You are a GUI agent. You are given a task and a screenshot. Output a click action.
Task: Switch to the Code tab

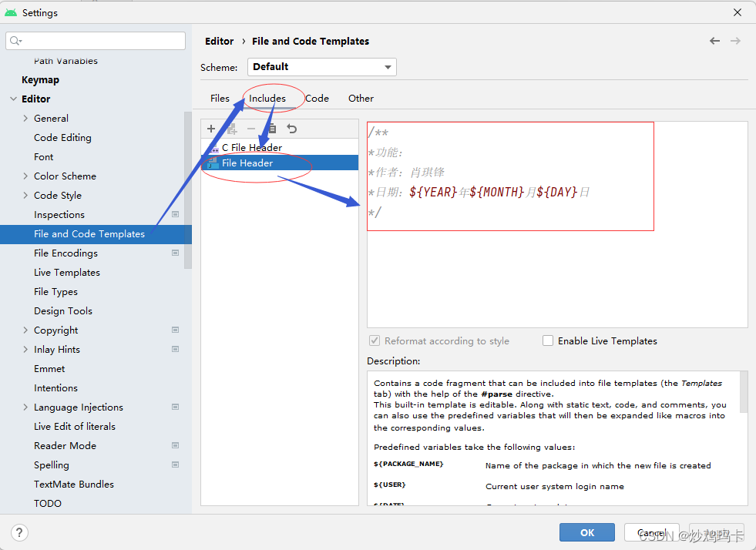click(x=317, y=99)
